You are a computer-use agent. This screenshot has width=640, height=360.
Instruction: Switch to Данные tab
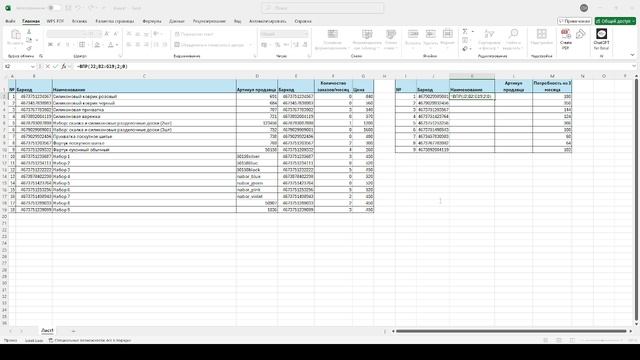[177, 21]
